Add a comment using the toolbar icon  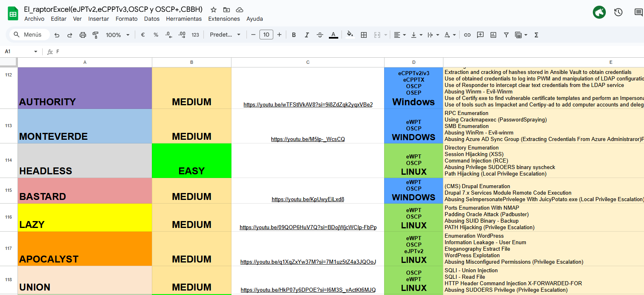click(480, 35)
